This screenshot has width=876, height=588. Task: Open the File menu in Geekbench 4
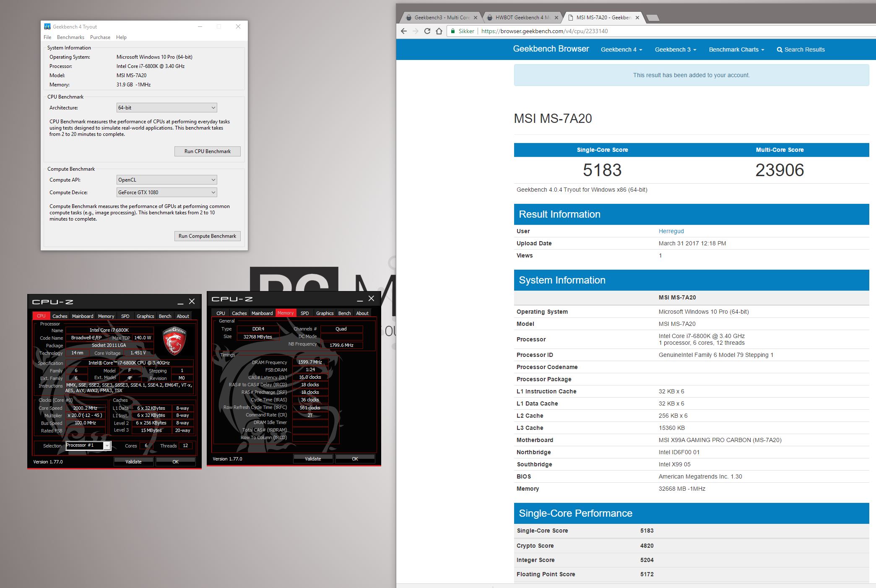tap(47, 37)
